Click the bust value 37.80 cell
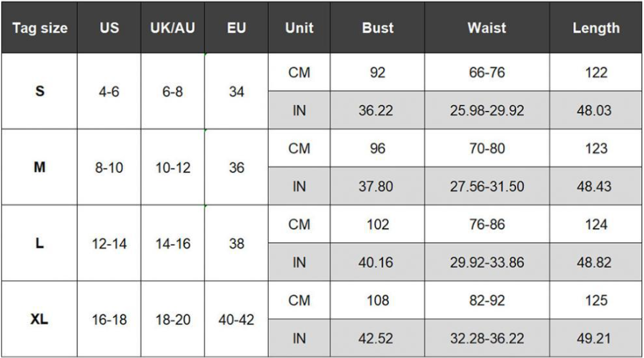The width and height of the screenshot is (644, 358). click(x=377, y=187)
